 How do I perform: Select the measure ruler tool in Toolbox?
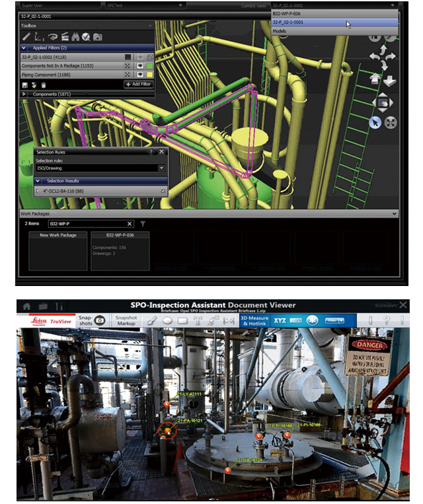[28, 37]
